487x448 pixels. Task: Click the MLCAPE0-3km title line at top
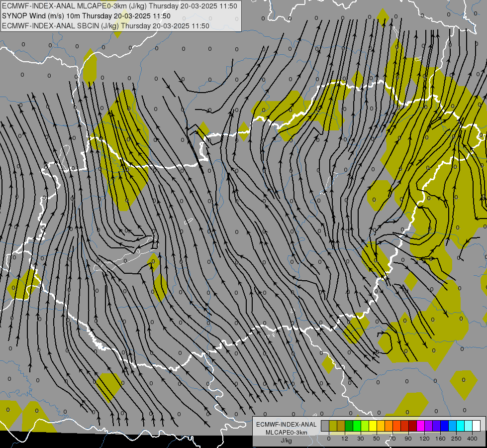point(119,6)
